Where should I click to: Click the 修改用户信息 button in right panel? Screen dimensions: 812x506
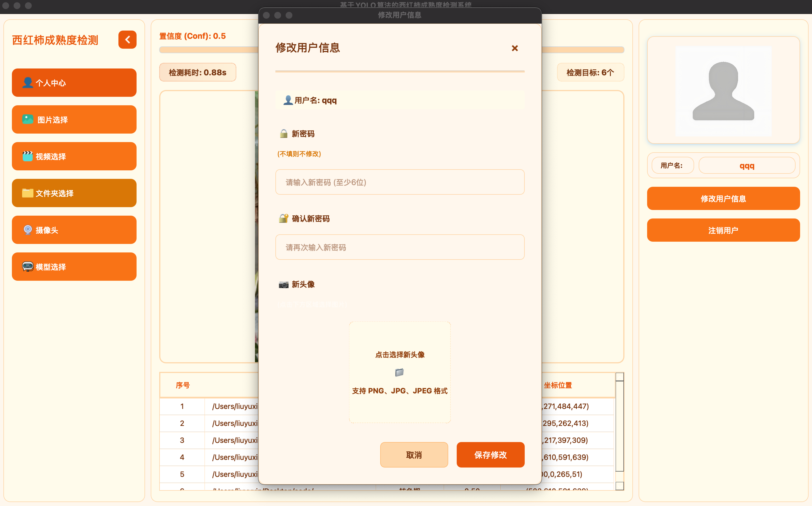[723, 198]
